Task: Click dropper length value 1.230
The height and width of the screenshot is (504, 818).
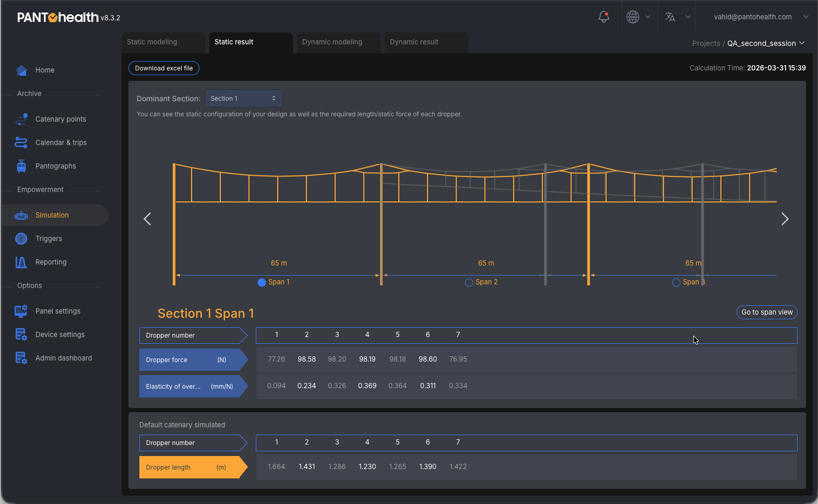Action: click(x=367, y=466)
